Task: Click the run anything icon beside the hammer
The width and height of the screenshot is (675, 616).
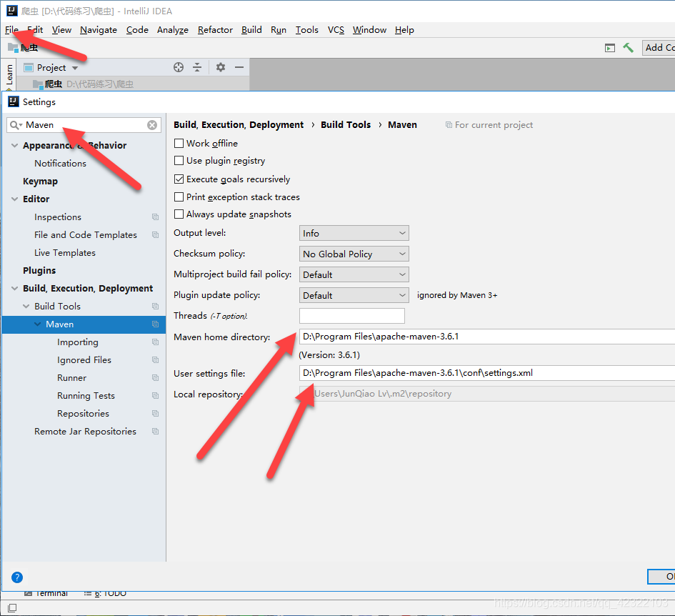Action: click(x=609, y=48)
